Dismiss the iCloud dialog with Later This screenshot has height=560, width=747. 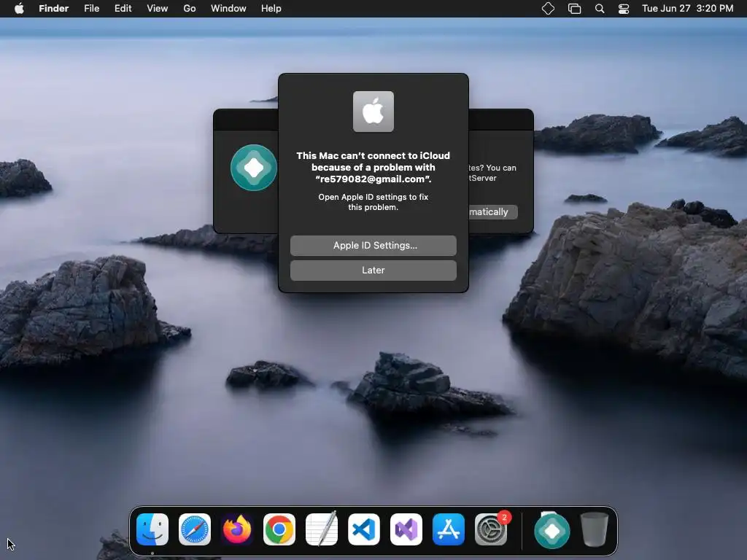click(x=373, y=271)
